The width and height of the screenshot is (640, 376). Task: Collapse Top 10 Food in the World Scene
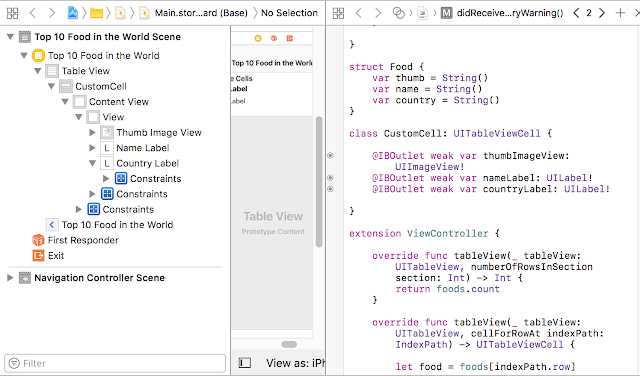pos(10,37)
